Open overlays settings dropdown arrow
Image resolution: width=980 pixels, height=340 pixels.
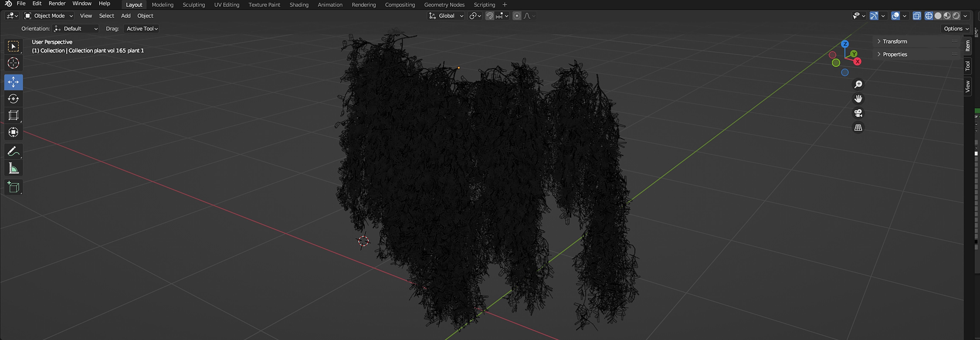pyautogui.click(x=905, y=16)
